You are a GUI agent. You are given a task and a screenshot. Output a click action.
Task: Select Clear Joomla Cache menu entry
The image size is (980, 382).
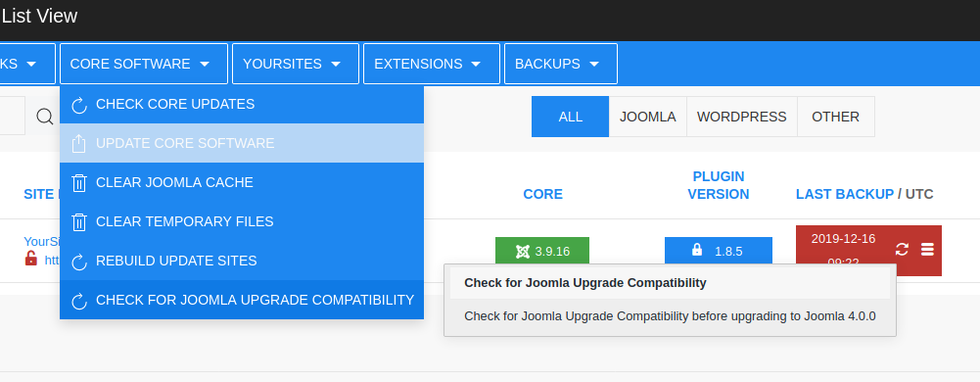click(x=241, y=182)
